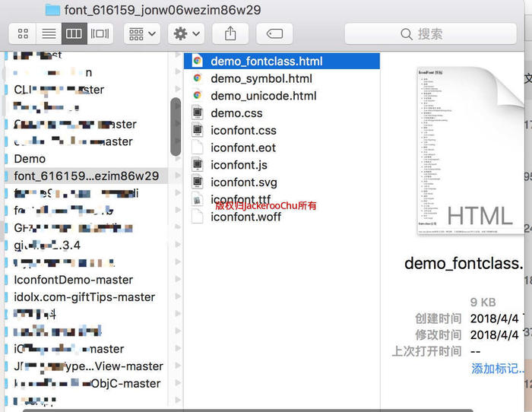The height and width of the screenshot is (412, 532).
Task: Click file icon beside demo.css
Action: pyautogui.click(x=197, y=113)
